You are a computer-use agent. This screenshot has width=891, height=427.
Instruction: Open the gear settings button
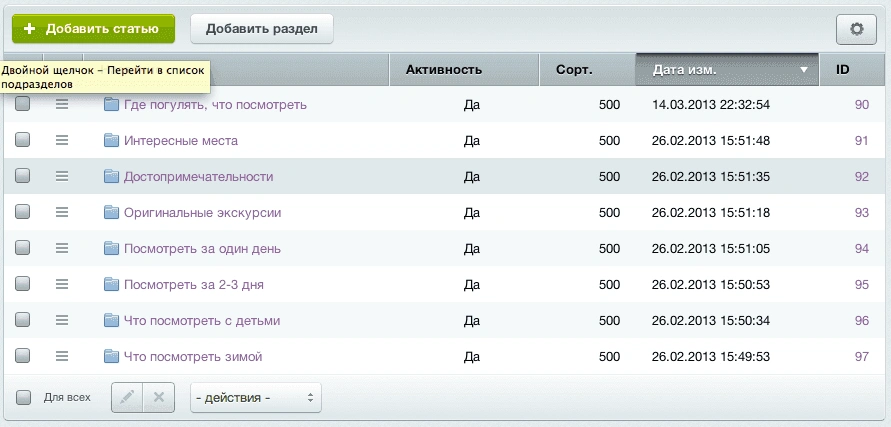click(x=856, y=30)
